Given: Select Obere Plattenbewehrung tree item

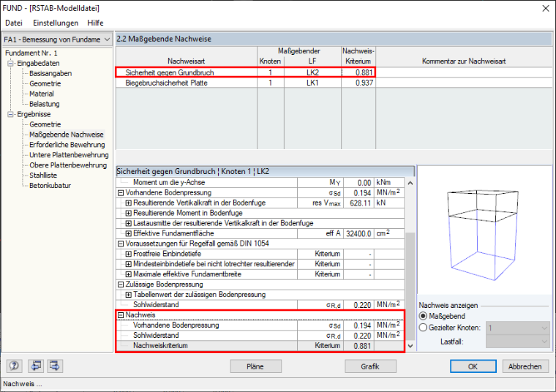Looking at the screenshot, I should (68, 165).
